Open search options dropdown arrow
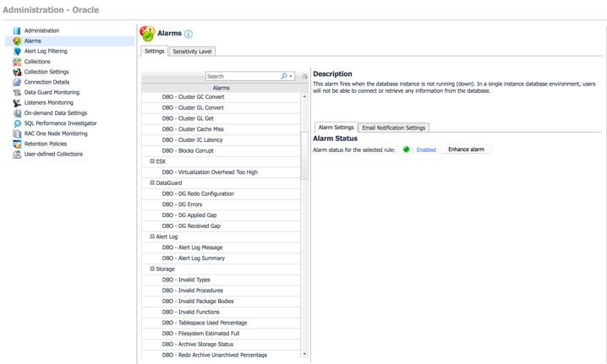Image resolution: width=607 pixels, height=364 pixels. pyautogui.click(x=291, y=77)
